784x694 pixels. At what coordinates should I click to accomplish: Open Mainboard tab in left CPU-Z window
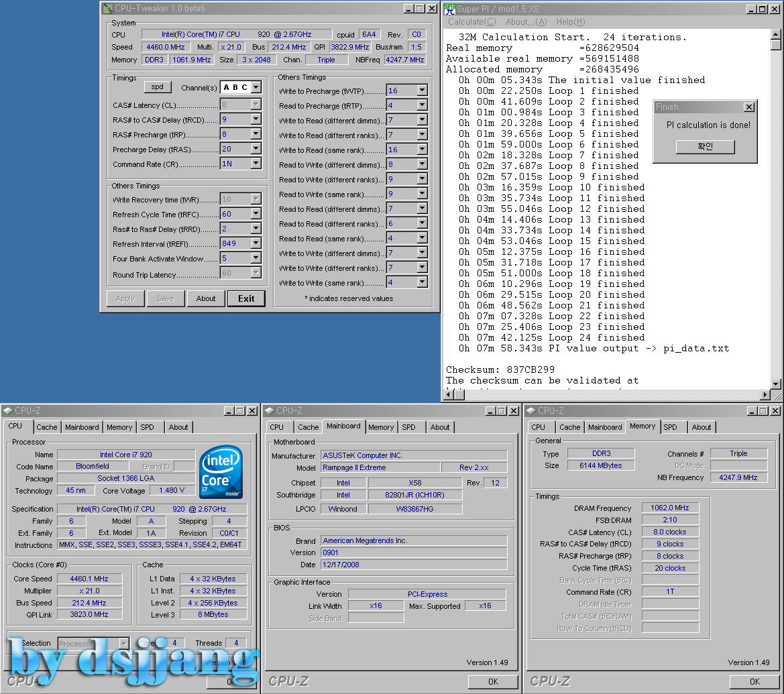point(82,427)
